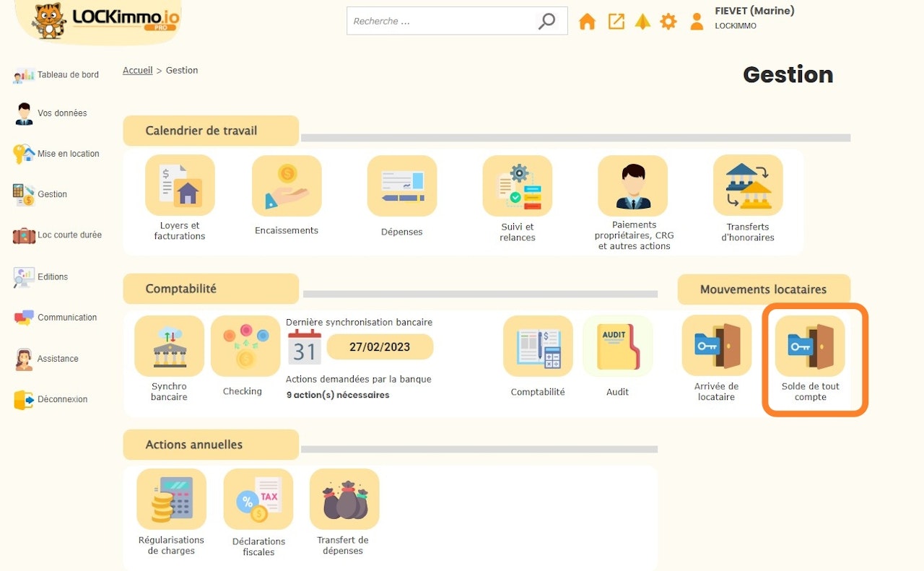Click the Accueil breadcrumb link

click(137, 71)
